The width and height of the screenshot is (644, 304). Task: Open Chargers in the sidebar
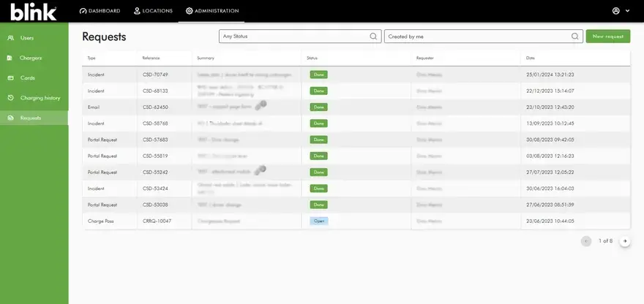pos(34,58)
